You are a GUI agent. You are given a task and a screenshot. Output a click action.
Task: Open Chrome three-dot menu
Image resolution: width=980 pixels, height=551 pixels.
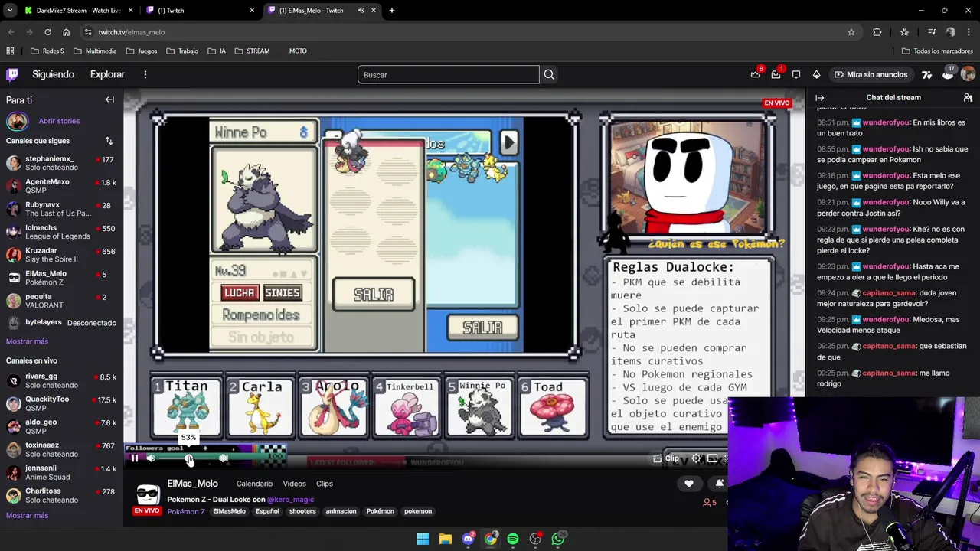(x=969, y=32)
